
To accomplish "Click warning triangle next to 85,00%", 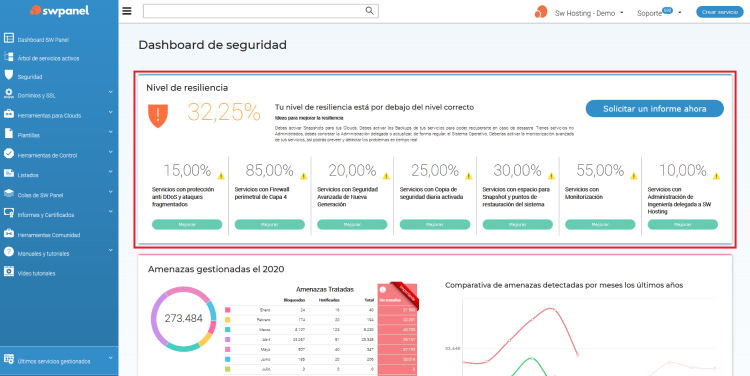I will (304, 176).
